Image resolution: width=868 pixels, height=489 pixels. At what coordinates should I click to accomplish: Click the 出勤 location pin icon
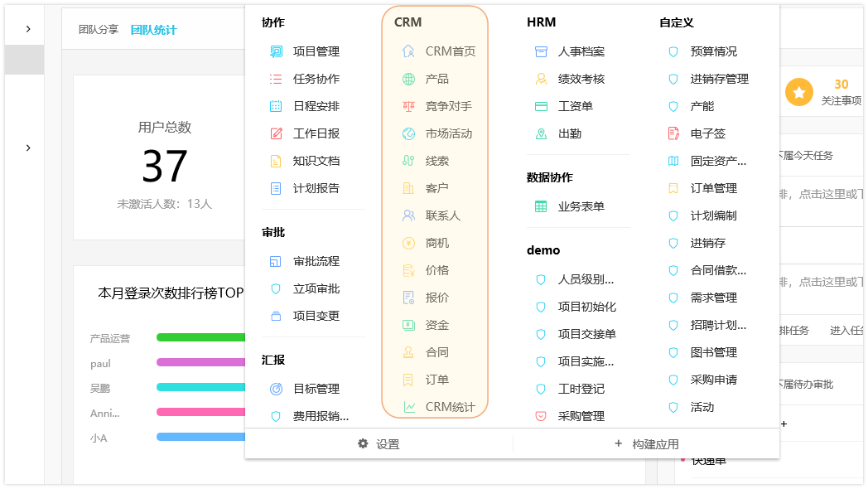point(541,133)
